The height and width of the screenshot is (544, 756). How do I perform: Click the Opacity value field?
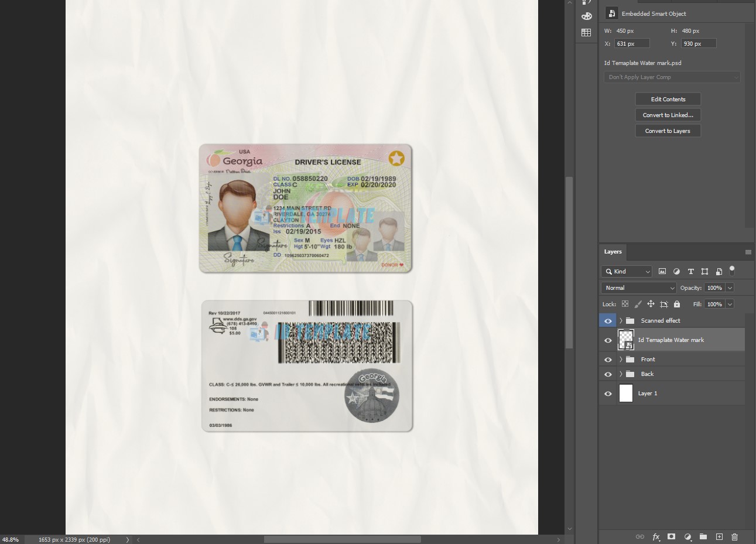coord(714,288)
